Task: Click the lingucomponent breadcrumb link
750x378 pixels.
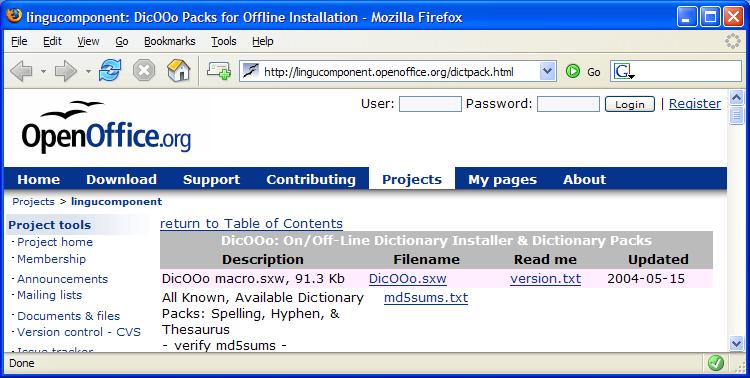Action: pos(116,201)
